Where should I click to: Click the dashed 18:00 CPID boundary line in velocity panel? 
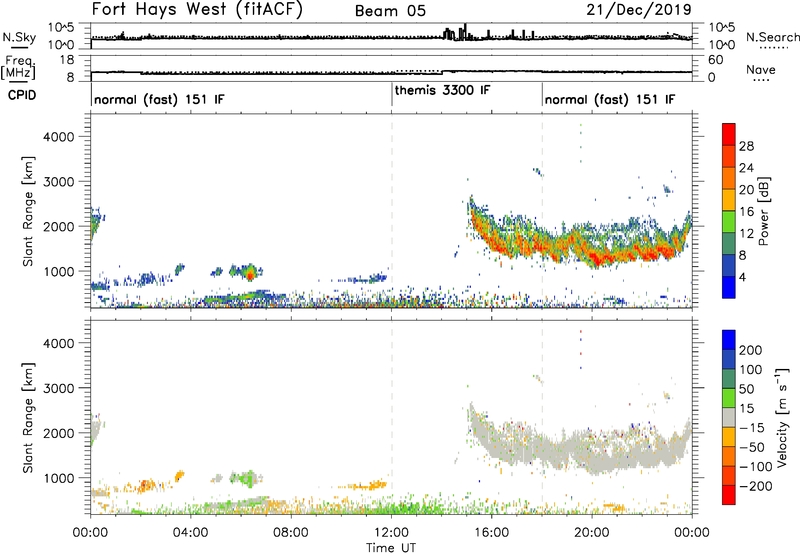(x=542, y=417)
